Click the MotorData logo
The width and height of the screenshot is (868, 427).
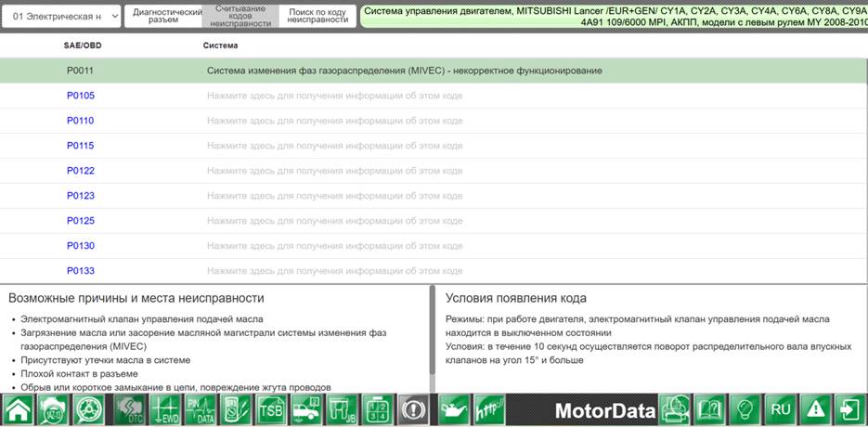605,411
